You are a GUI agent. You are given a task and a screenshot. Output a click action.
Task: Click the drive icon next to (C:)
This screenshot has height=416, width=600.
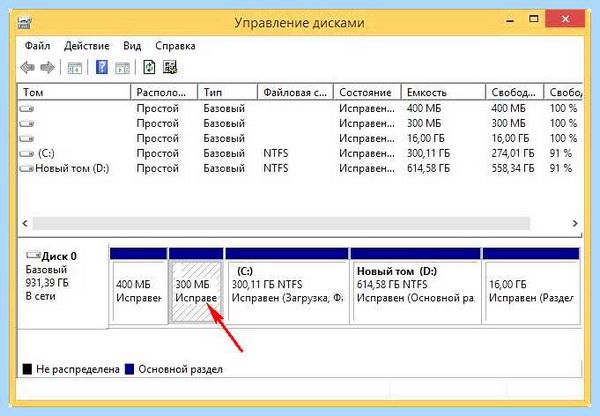point(27,153)
